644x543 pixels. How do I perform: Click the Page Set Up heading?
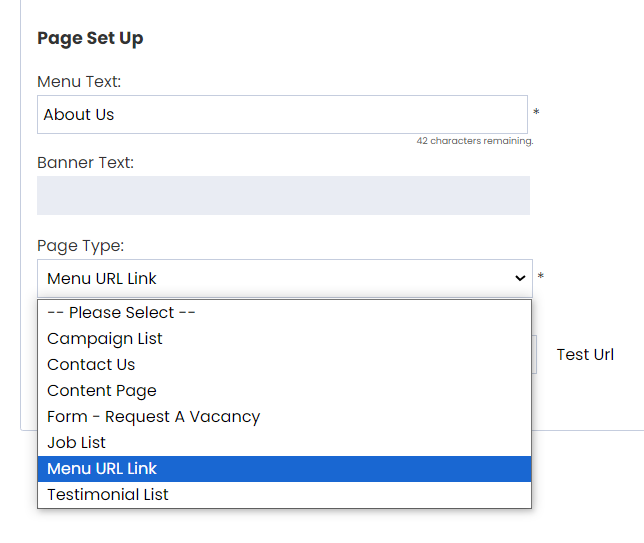pyautogui.click(x=90, y=39)
